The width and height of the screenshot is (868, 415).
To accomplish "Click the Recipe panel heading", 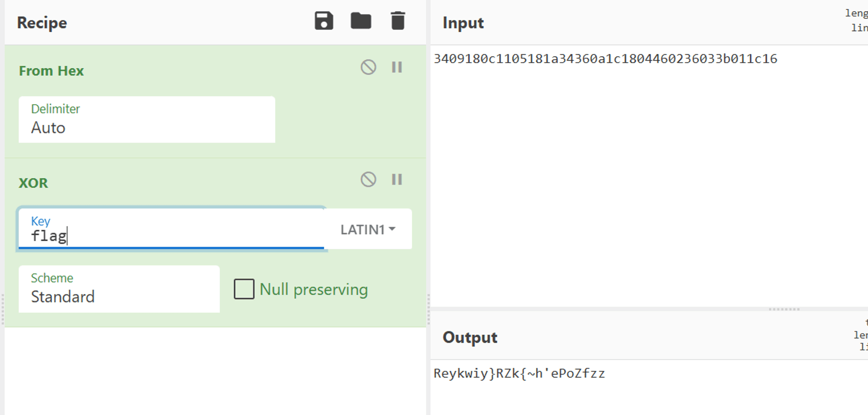I will click(x=42, y=23).
